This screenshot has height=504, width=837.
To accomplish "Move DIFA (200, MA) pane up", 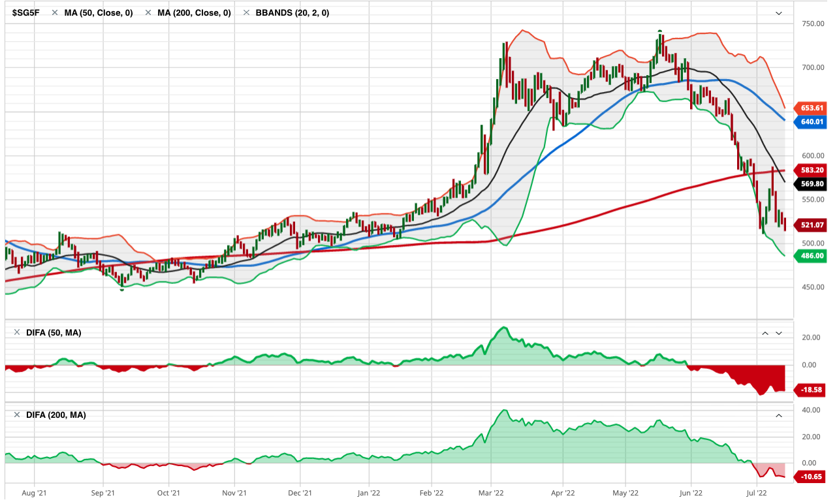I will 778,415.
